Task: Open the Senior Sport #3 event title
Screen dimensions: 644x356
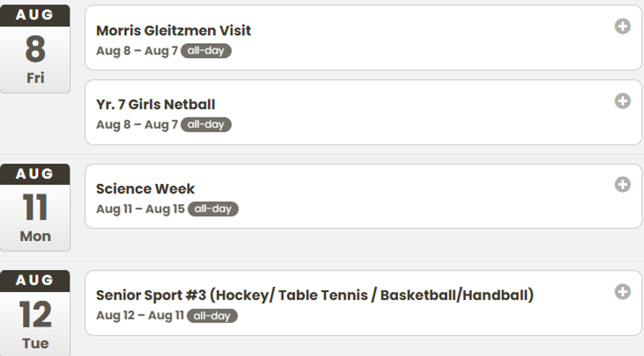Action: [x=315, y=295]
